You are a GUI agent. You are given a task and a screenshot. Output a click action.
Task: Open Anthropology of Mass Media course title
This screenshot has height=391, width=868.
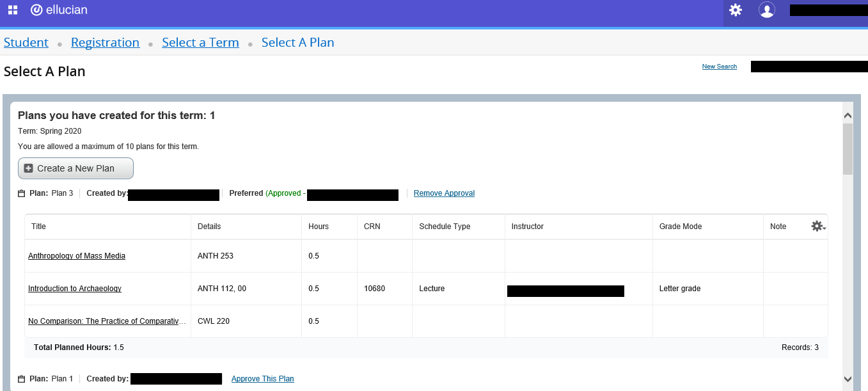(77, 256)
